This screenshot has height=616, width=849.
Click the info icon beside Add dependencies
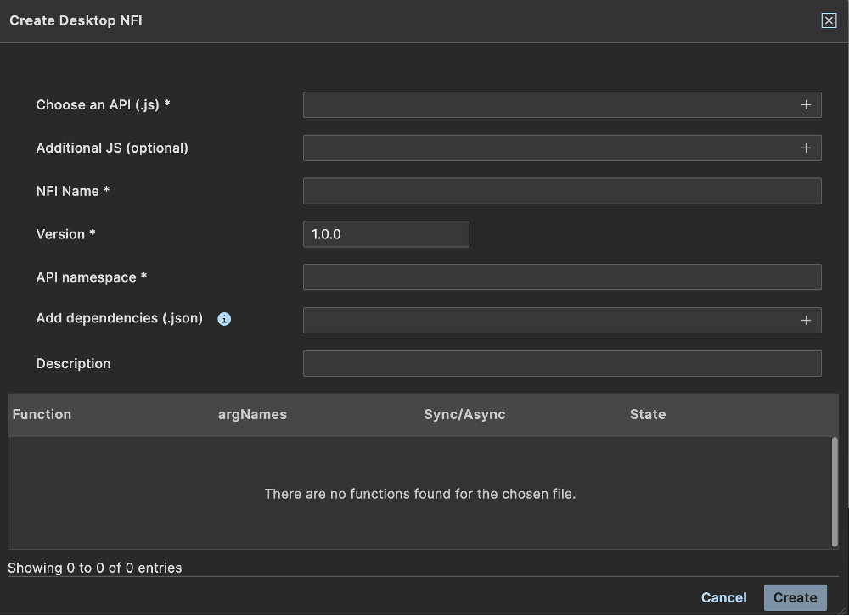[224, 319]
